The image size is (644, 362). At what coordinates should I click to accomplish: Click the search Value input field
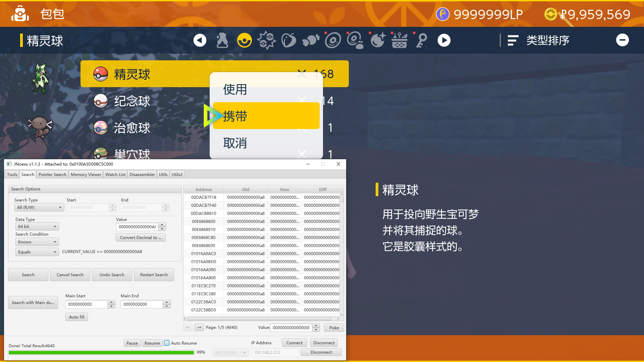click(137, 227)
